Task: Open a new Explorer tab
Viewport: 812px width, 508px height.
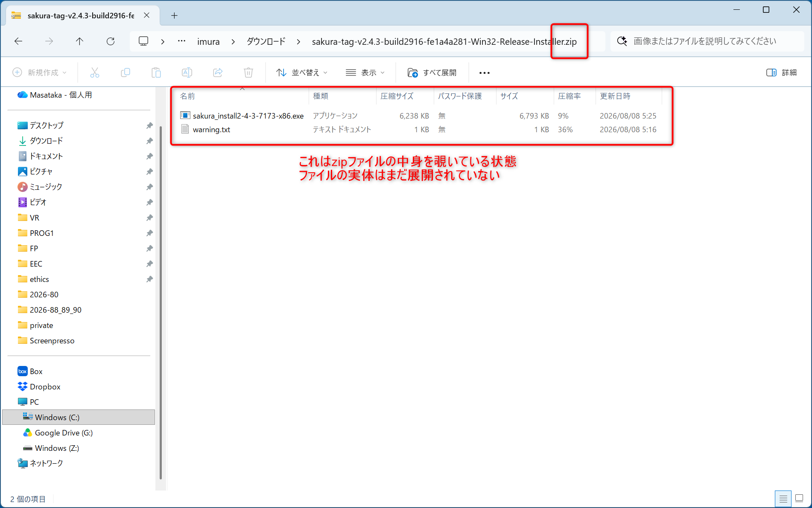Action: 174,16
